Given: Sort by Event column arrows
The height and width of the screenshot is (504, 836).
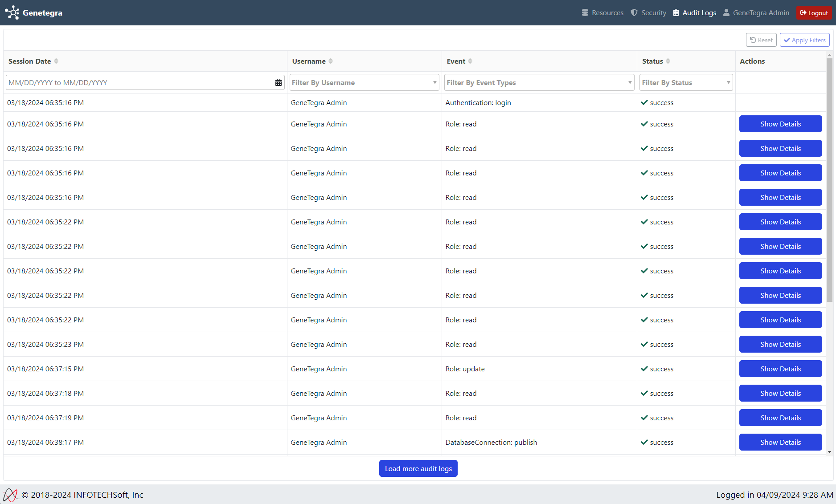Looking at the screenshot, I should click(470, 61).
